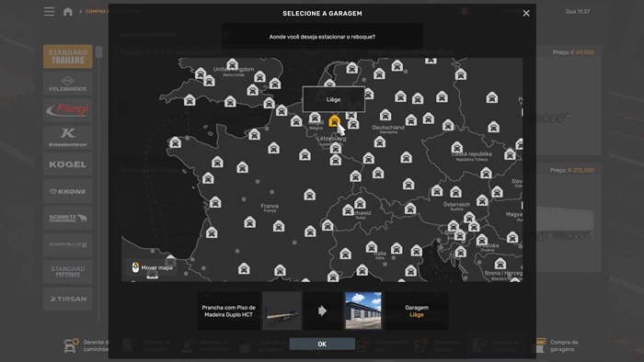The image size is (644, 362).
Task: Open Feldbinder trailer brand
Action: click(68, 84)
